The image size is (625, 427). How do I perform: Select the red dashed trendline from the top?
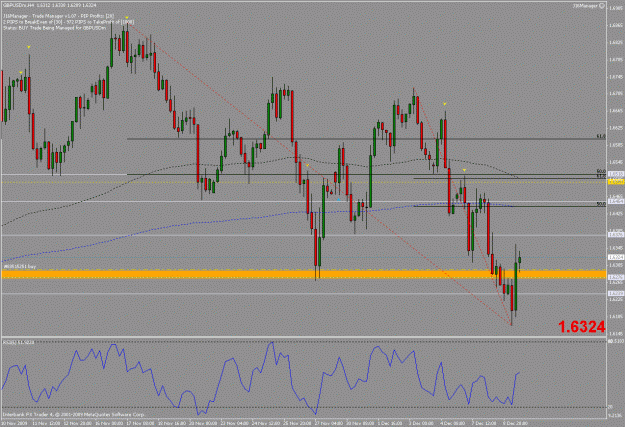point(319,174)
